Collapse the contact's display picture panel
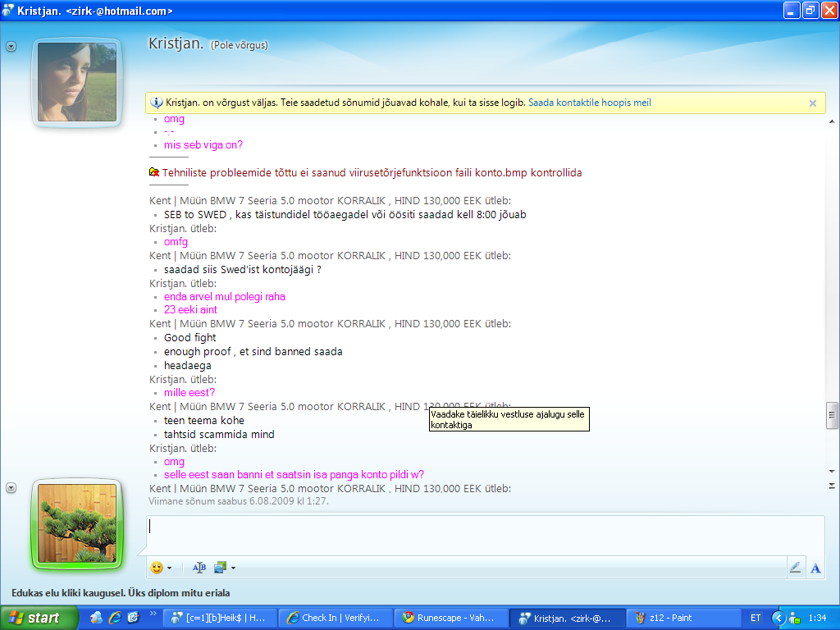The width and height of the screenshot is (840, 630). [x=11, y=47]
